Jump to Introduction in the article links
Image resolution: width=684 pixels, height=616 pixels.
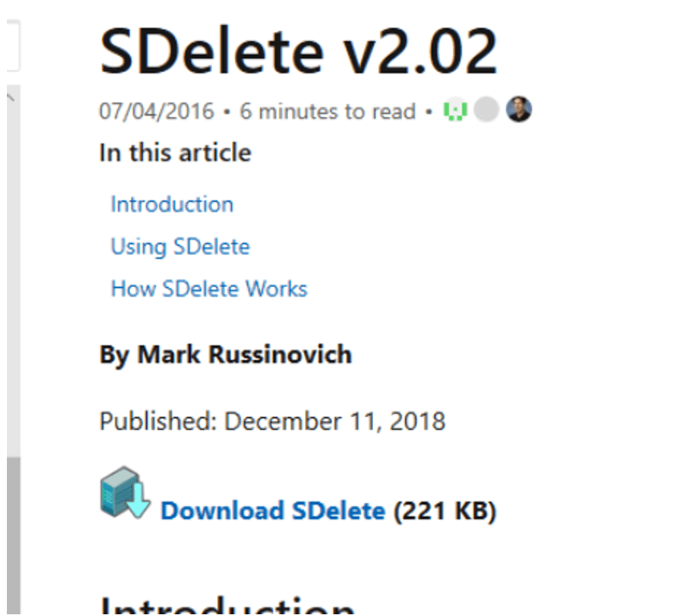[171, 204]
